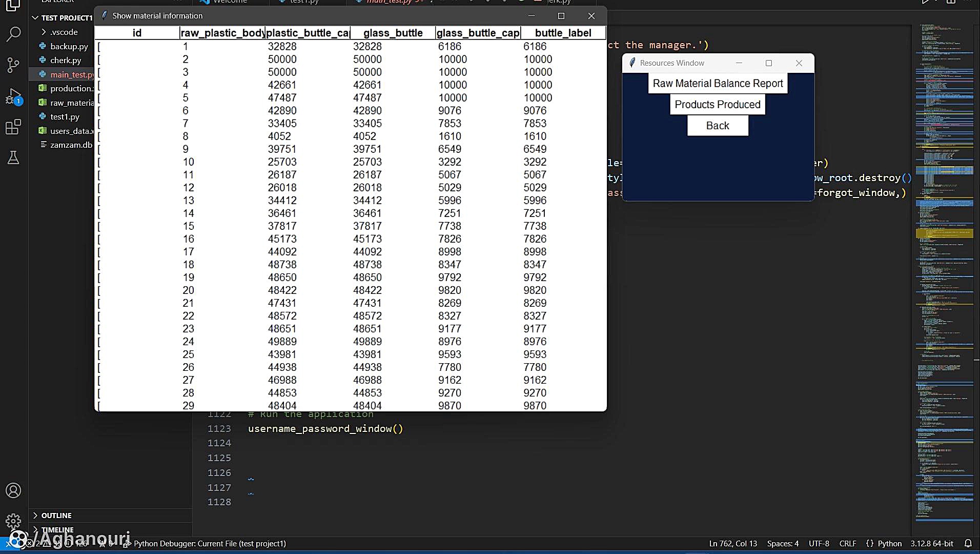Open test1.py in the explorer

(x=65, y=116)
